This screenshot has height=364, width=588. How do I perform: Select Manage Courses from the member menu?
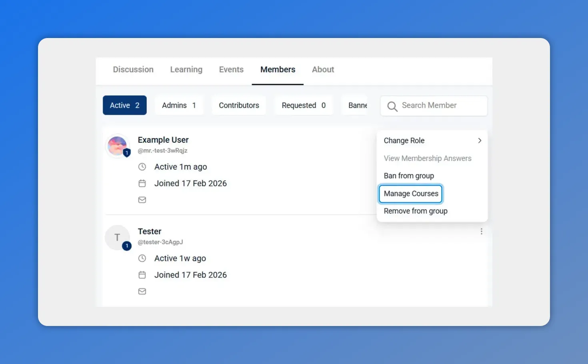point(411,194)
